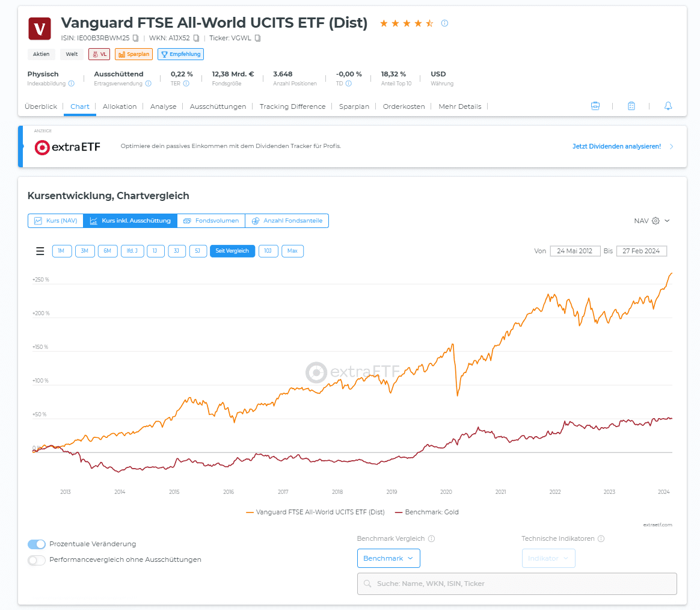Viewport: 700px width, 610px height.
Task: Switch to the Allokation tab
Action: click(120, 106)
